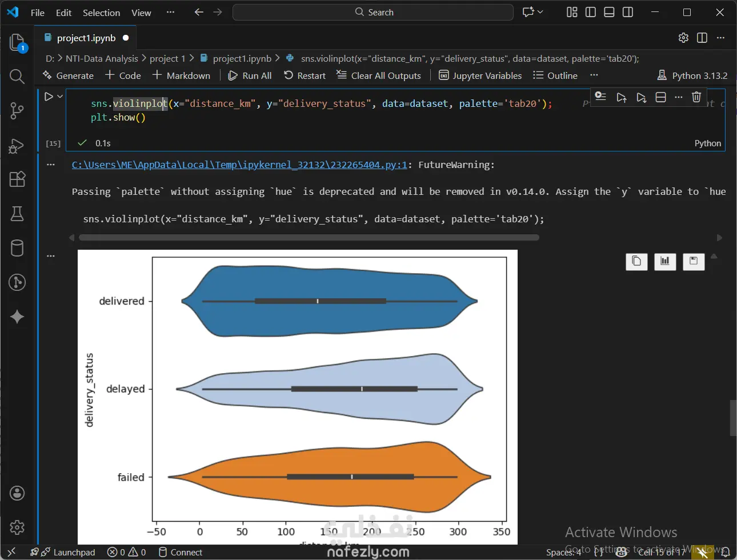737x560 pixels.
Task: Toggle the primary side bar layout
Action: coord(591,12)
